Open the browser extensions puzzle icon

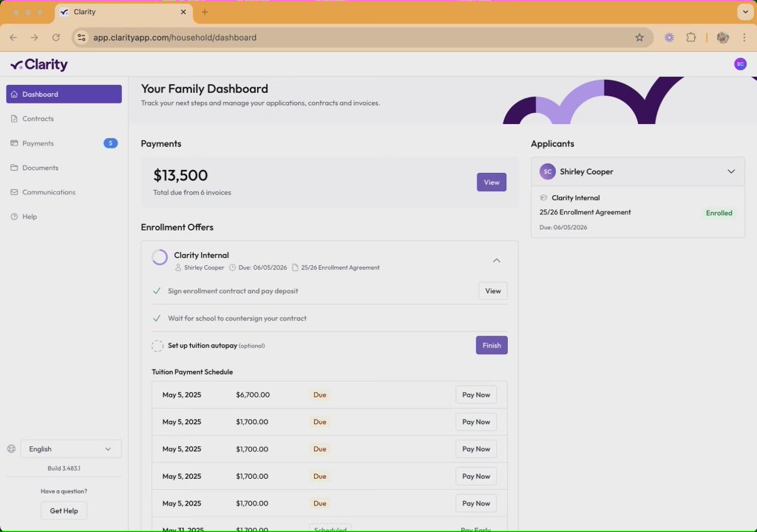click(x=691, y=37)
